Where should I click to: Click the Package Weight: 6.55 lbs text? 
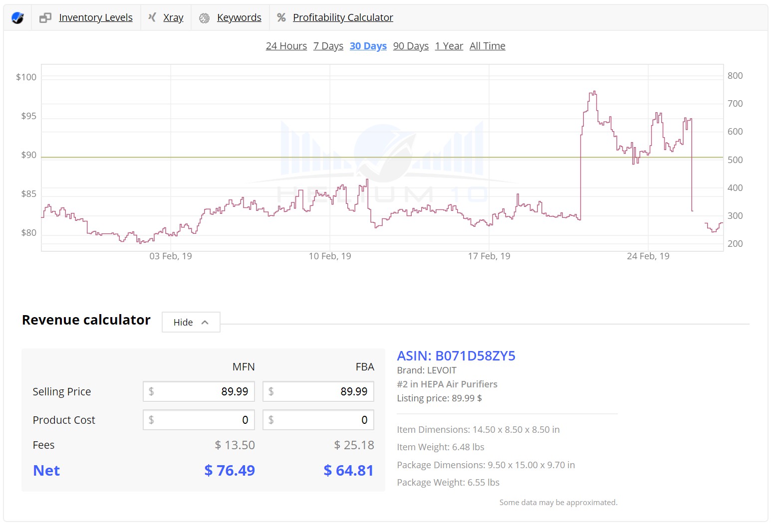pyautogui.click(x=448, y=483)
